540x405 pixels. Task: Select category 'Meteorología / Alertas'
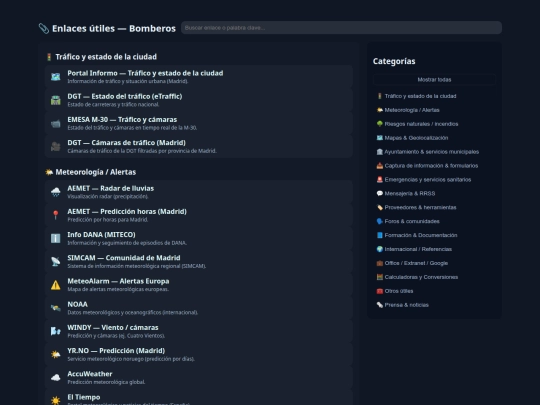click(x=434, y=110)
